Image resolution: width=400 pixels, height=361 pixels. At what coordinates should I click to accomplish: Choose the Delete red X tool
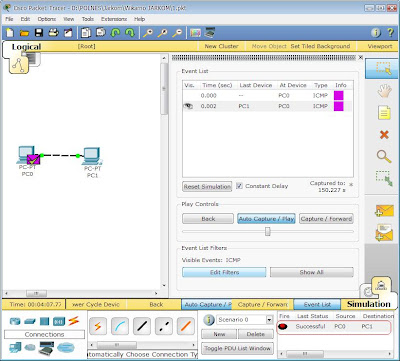click(x=384, y=135)
